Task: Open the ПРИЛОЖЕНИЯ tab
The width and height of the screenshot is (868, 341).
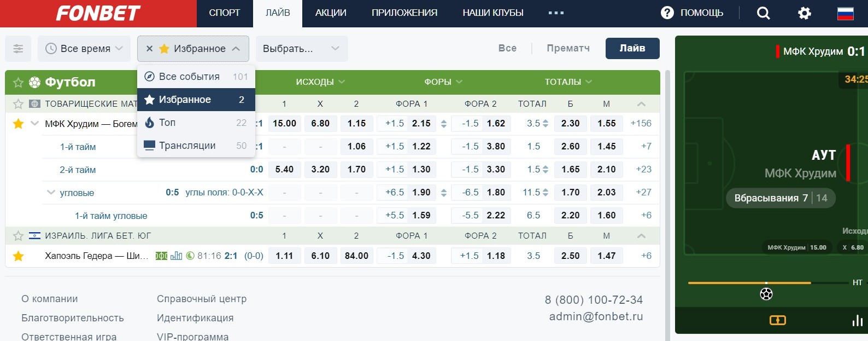Action: (404, 13)
